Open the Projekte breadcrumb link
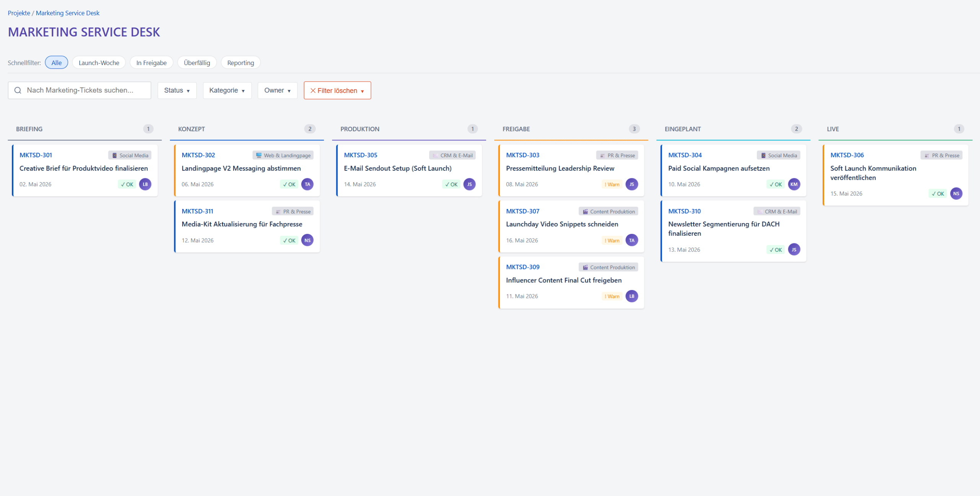The image size is (980, 496). point(19,13)
